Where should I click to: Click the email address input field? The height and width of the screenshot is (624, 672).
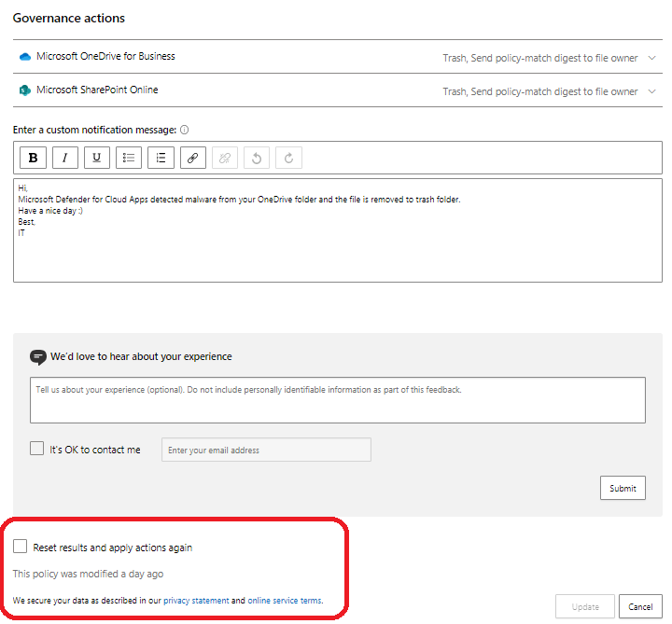point(266,450)
